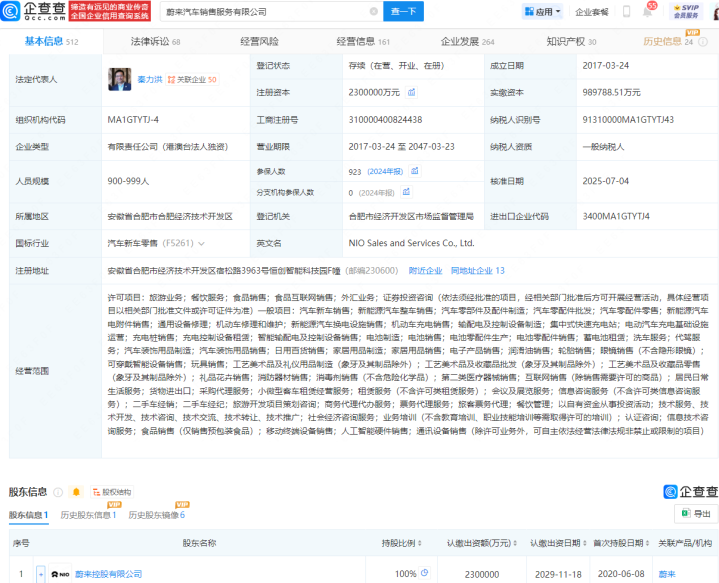The height and width of the screenshot is (583, 719).
Task: Switch to 法律诉讼 tab
Action: pyautogui.click(x=155, y=42)
